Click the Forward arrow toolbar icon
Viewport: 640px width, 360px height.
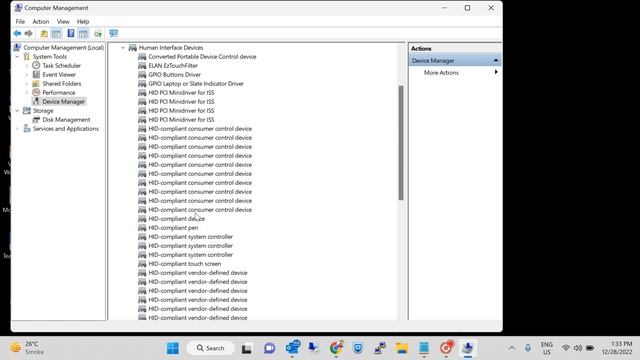click(29, 33)
